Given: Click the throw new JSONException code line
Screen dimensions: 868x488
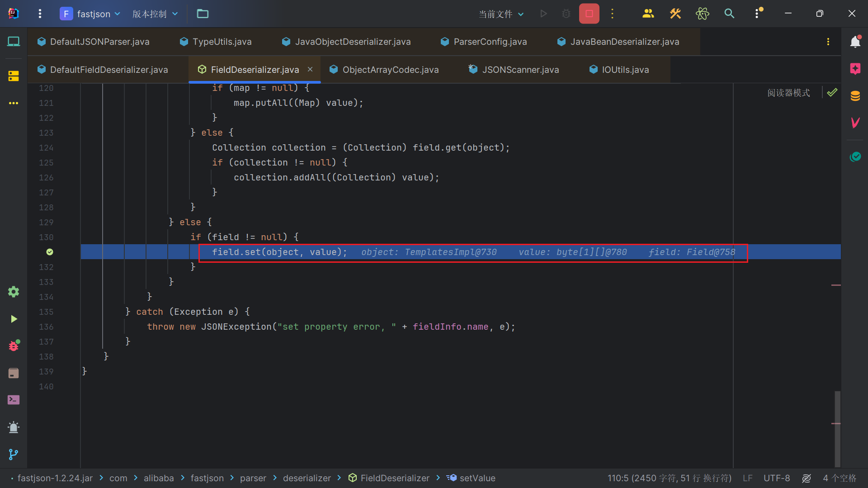Looking at the screenshot, I should (331, 327).
